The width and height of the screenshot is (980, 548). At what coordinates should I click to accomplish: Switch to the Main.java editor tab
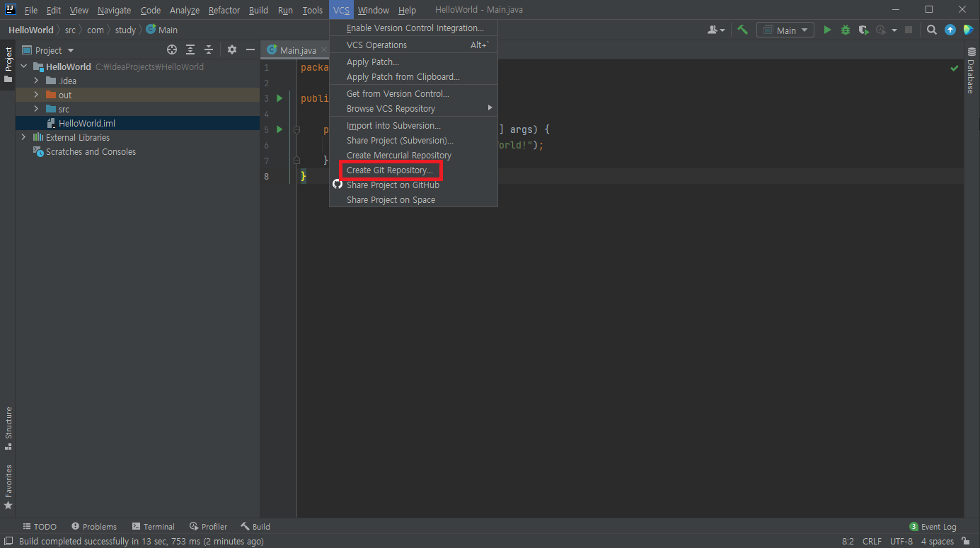tap(297, 50)
